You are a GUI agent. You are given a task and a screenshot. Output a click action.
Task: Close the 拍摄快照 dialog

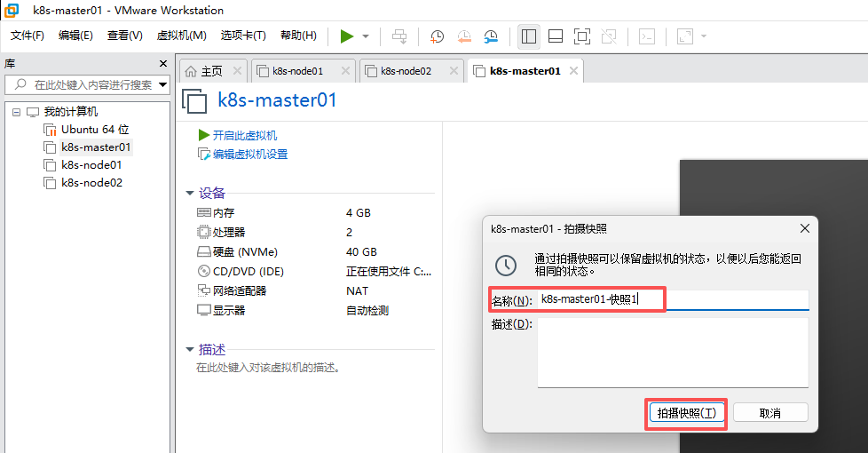pyautogui.click(x=805, y=228)
